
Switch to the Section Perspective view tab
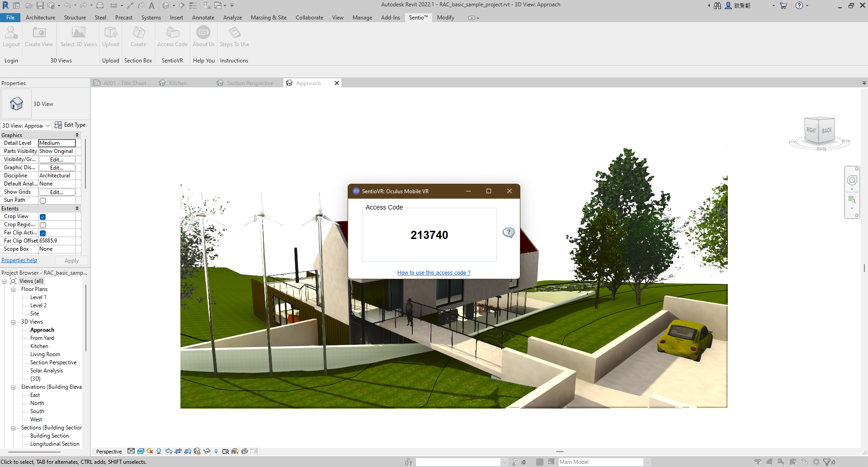pos(250,83)
